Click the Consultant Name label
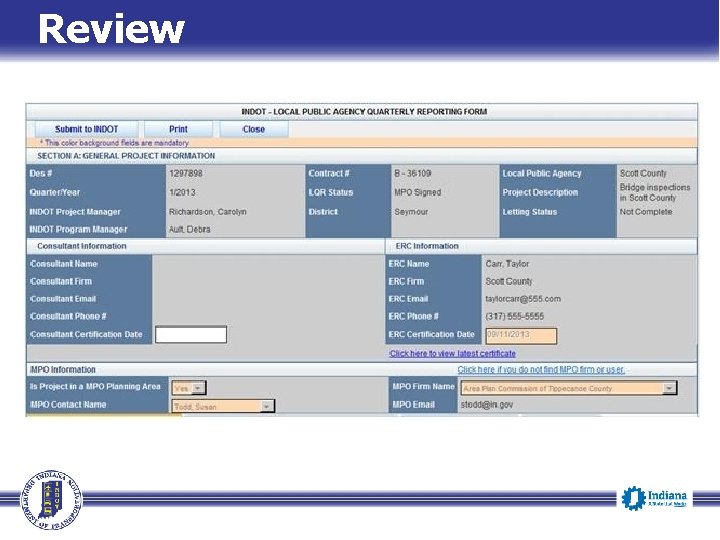 coord(64,264)
